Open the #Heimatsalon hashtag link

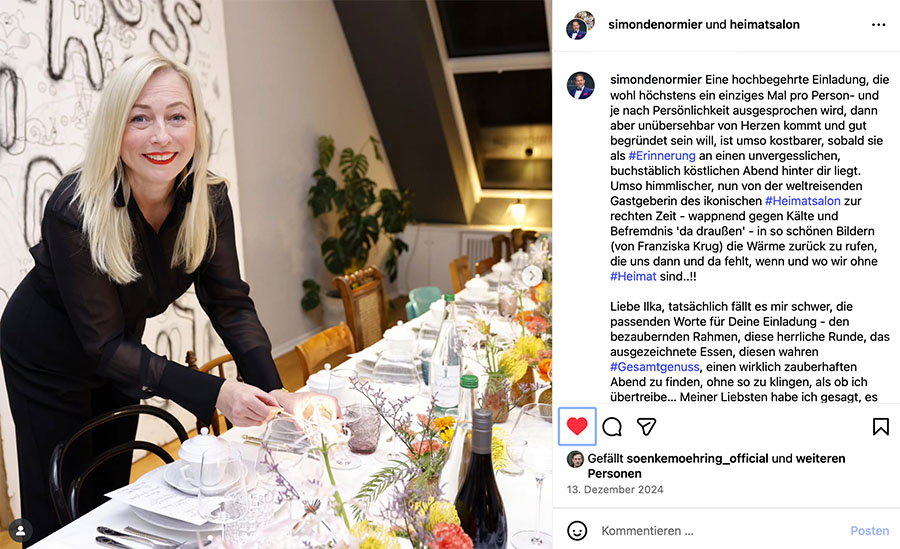pyautogui.click(x=802, y=201)
